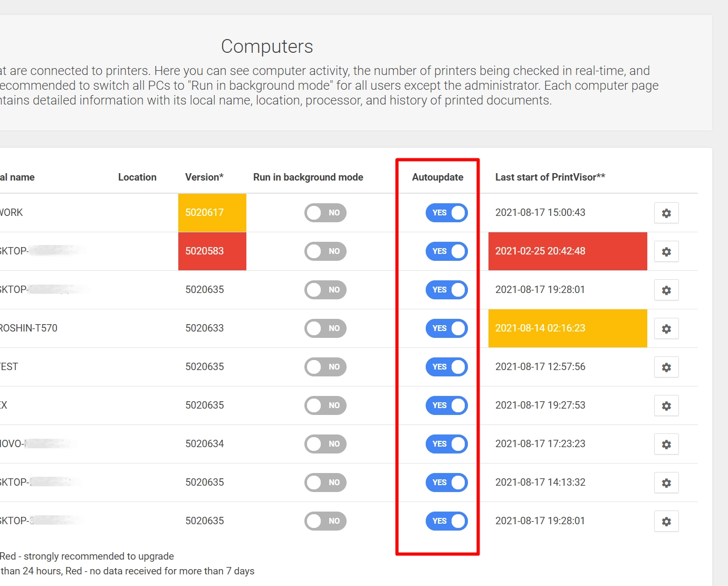Disable Autoupdate for version 5020634 computer

tap(446, 444)
